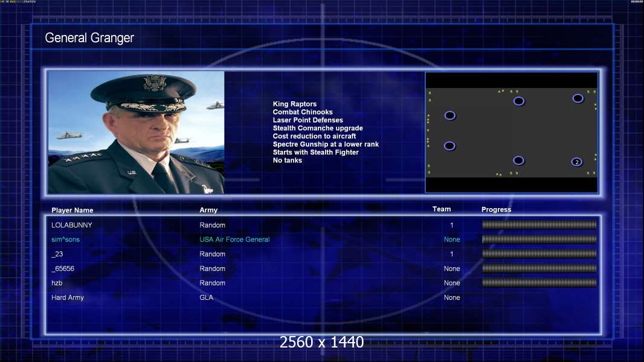Select player name _23

57,254
